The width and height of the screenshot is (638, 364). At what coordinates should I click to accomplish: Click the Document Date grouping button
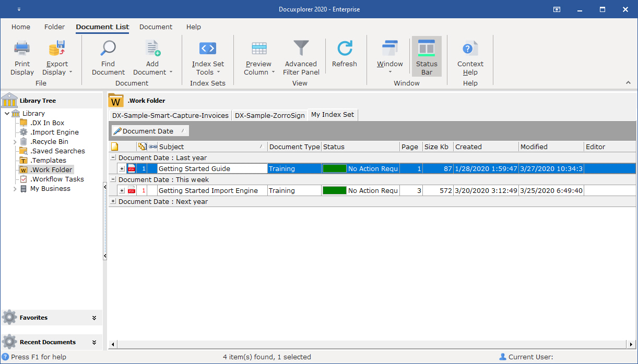[150, 131]
